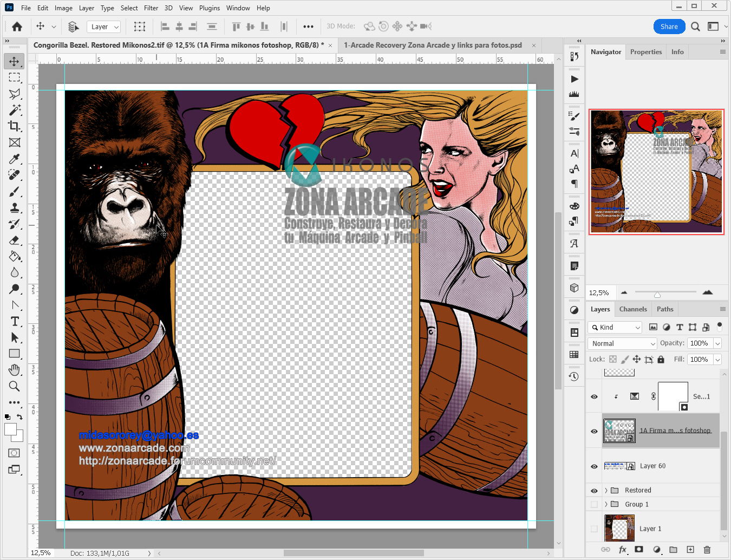Viewport: 731px width, 560px height.
Task: Click the delete layer trash icon
Action: 707,549
